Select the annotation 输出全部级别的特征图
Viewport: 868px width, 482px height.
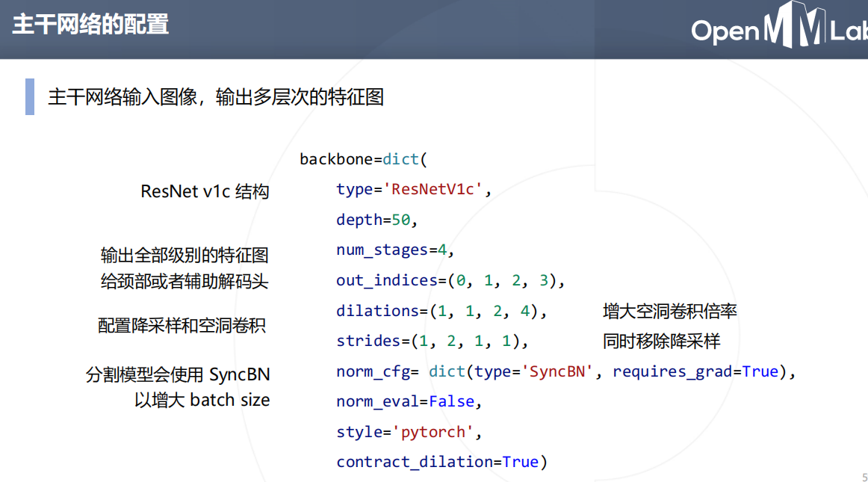(185, 256)
